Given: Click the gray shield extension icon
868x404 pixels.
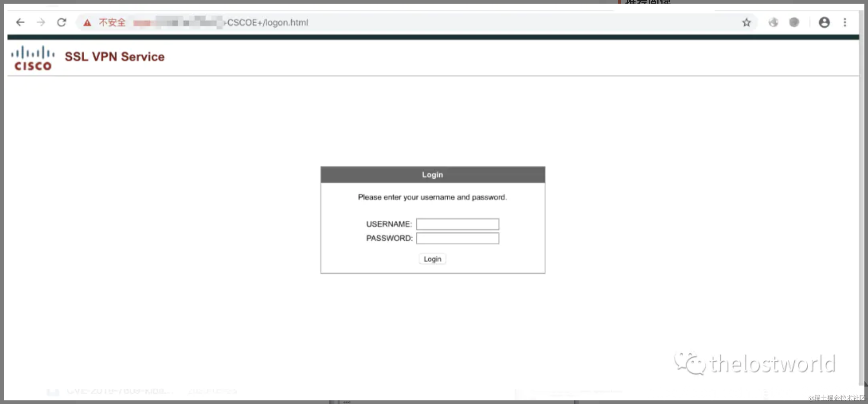Looking at the screenshot, I should click(794, 23).
